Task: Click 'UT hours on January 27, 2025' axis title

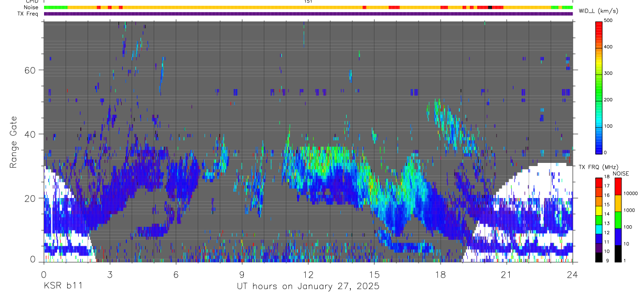Action: tap(308, 287)
